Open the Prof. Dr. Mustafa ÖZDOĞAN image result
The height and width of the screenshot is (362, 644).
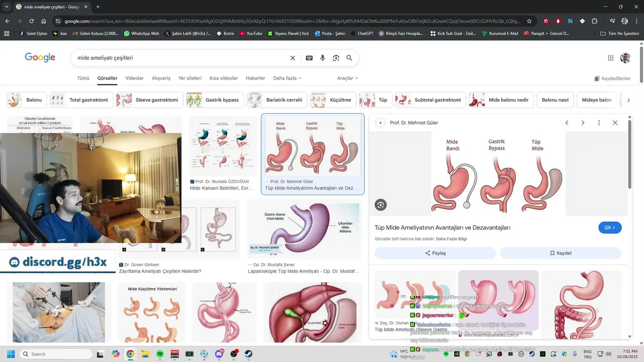[x=222, y=153]
